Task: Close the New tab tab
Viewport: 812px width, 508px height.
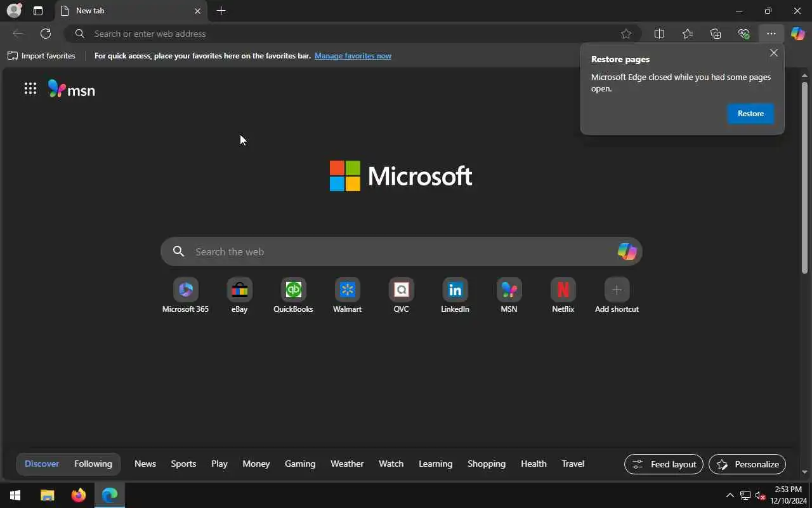Action: click(197, 11)
